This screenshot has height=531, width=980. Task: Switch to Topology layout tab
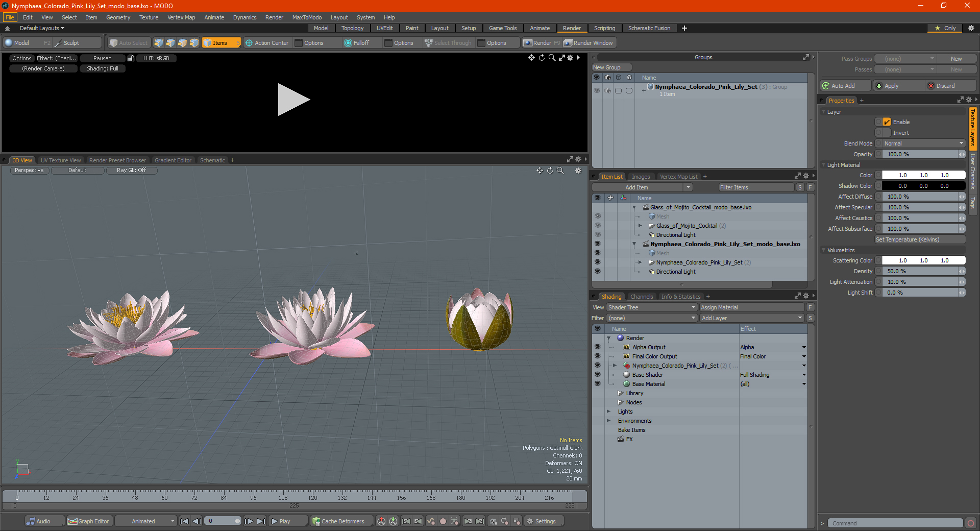coord(352,28)
